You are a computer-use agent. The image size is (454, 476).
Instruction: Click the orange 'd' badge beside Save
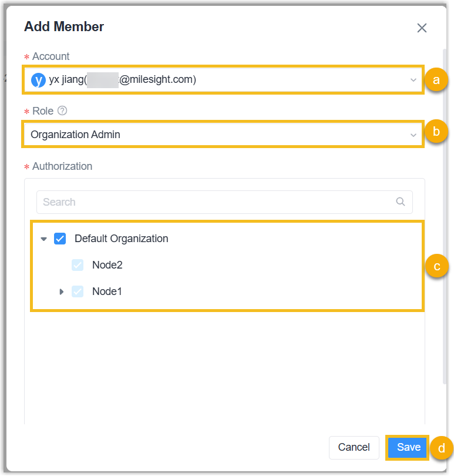point(441,448)
